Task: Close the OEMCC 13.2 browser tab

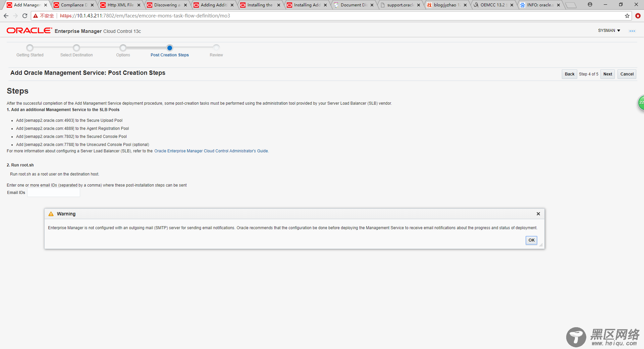Action: [x=512, y=5]
